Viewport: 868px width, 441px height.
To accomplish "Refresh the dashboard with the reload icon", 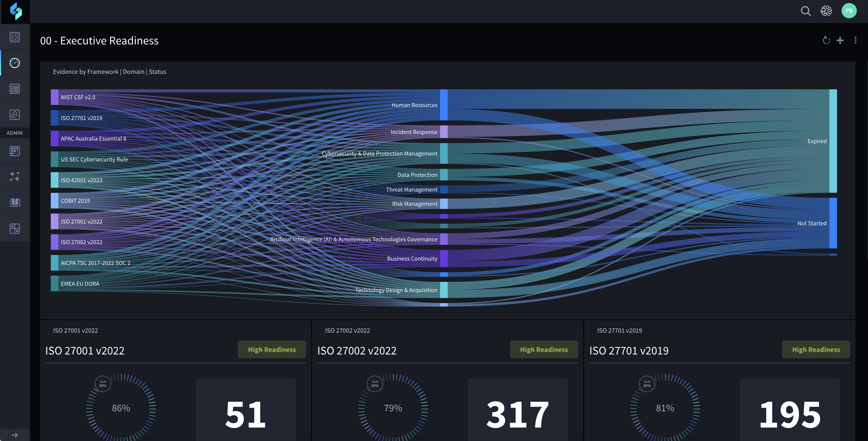I will (x=826, y=40).
